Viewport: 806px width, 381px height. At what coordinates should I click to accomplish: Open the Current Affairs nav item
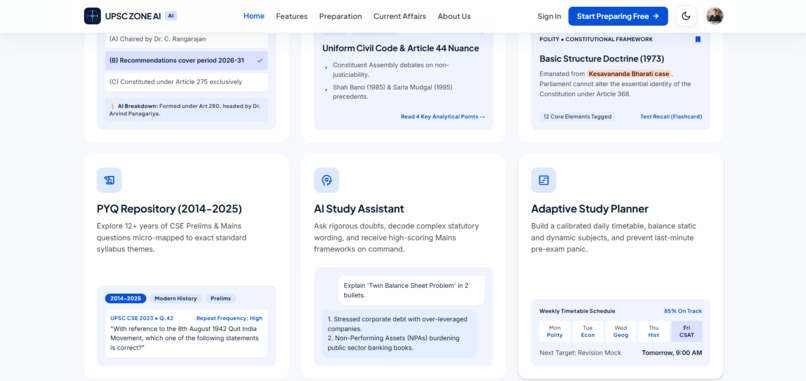pos(399,16)
